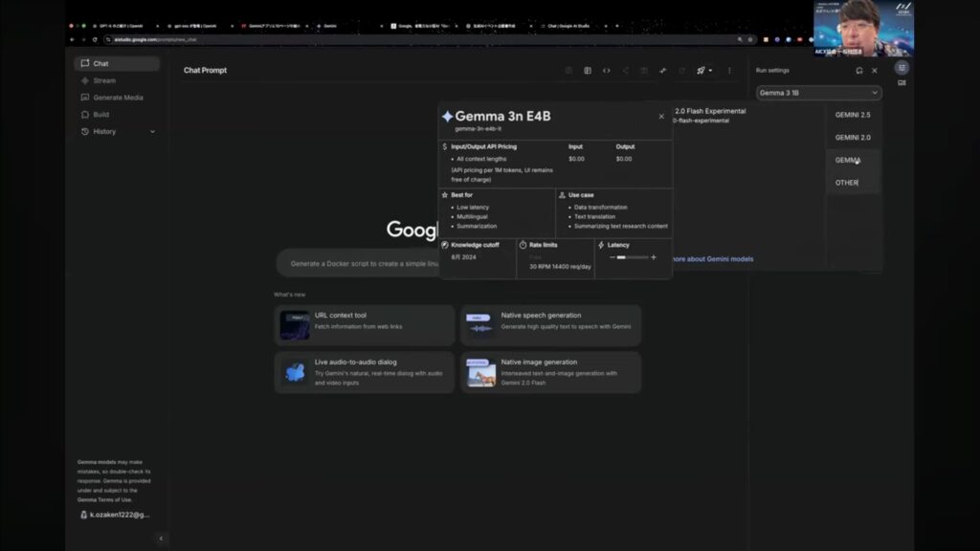Viewport: 980px width, 551px height.
Task: Collapse the left sidebar with arrow
Action: [x=160, y=538]
